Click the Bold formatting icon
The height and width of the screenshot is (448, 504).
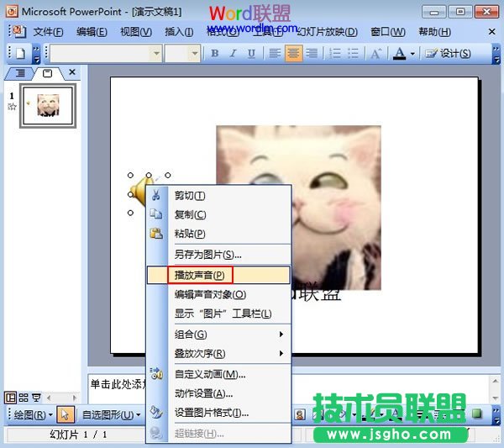(x=214, y=53)
